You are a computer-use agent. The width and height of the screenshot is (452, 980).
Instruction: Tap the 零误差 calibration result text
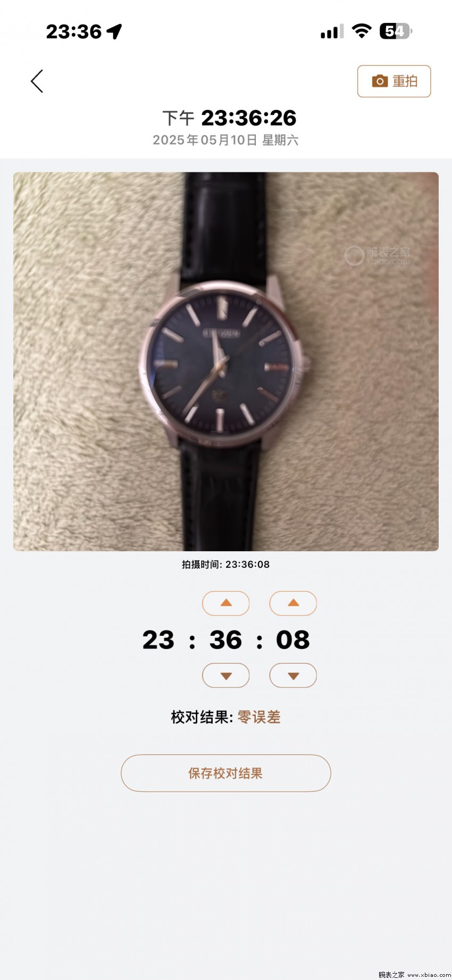(259, 717)
